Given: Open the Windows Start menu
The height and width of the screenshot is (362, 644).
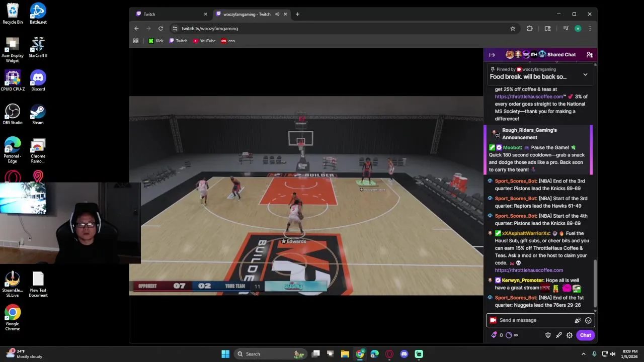Looking at the screenshot, I should click(225, 354).
